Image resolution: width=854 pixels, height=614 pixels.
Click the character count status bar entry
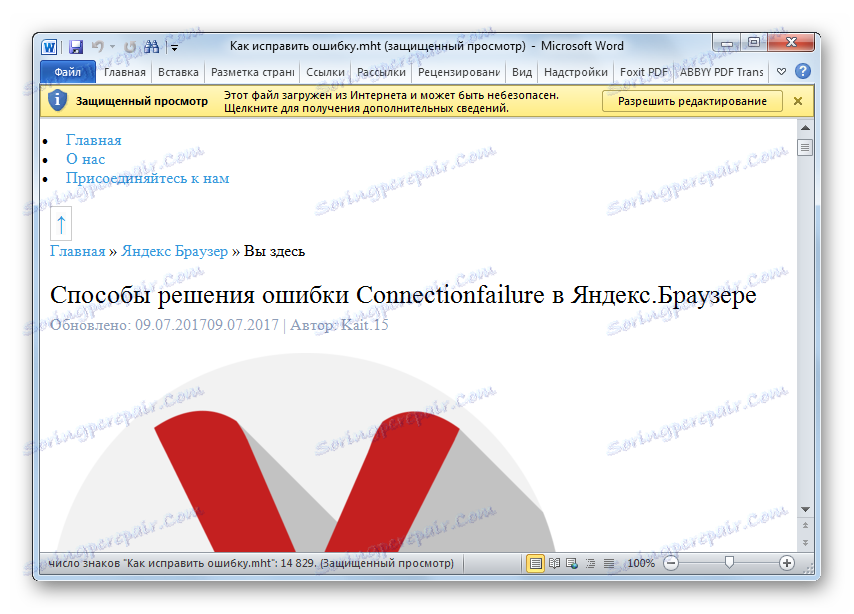pos(251,563)
